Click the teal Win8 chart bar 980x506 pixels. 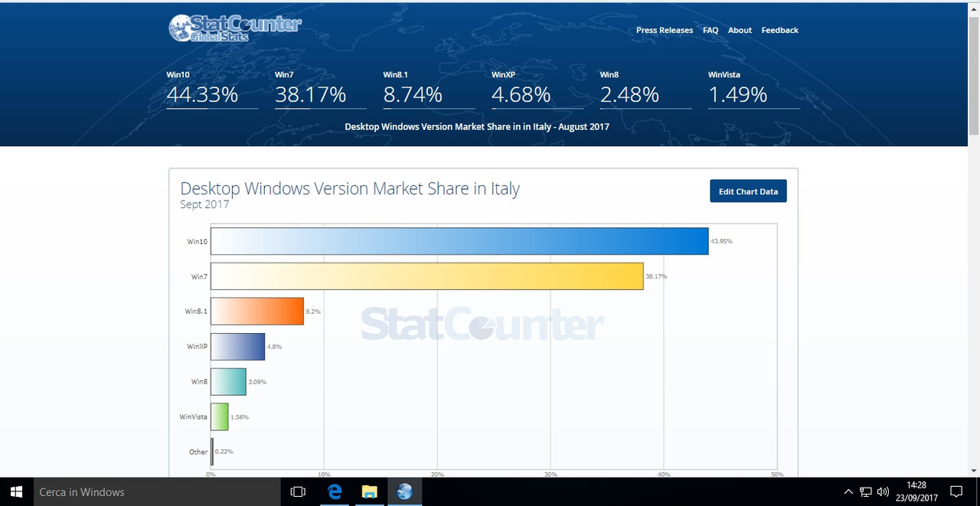(228, 382)
